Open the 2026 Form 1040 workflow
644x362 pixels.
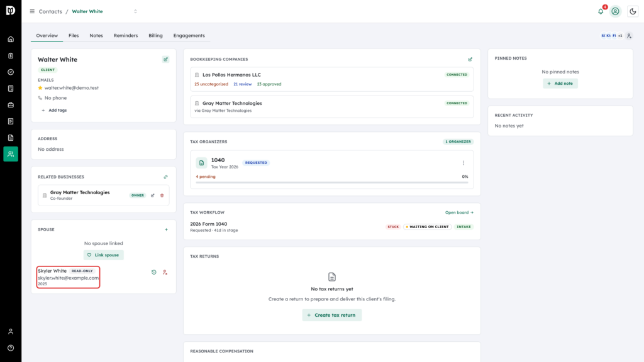pos(209,224)
